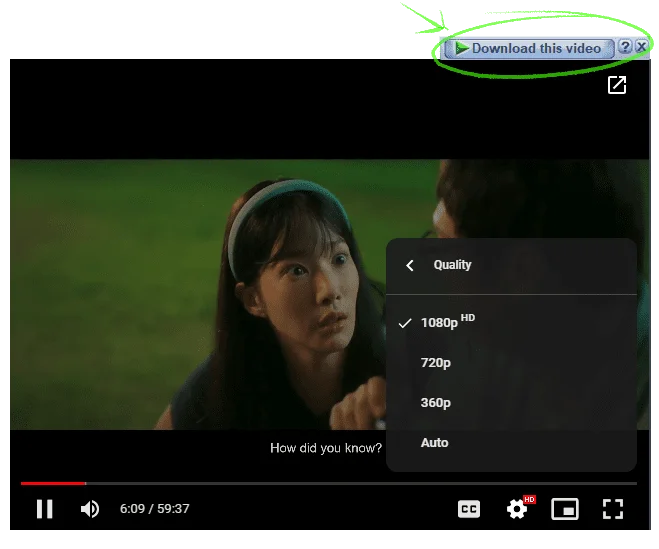Image resolution: width=659 pixels, height=549 pixels.
Task: Seek on the video progress bar
Action: (329, 483)
